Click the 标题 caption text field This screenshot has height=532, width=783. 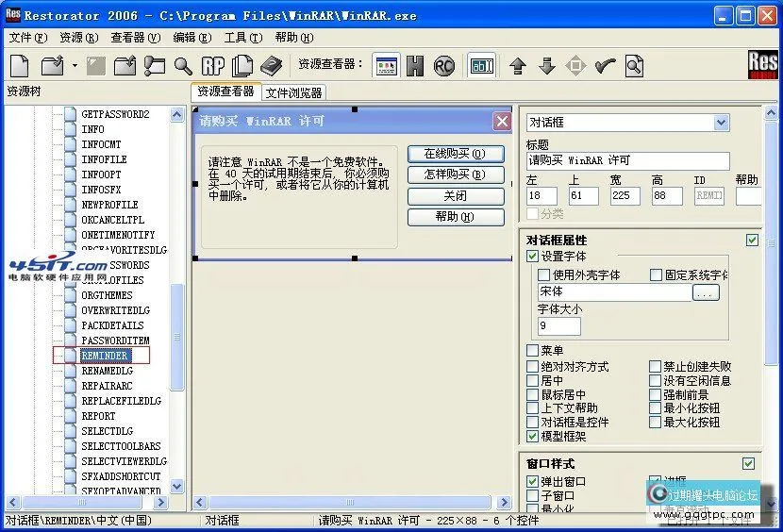click(627, 160)
